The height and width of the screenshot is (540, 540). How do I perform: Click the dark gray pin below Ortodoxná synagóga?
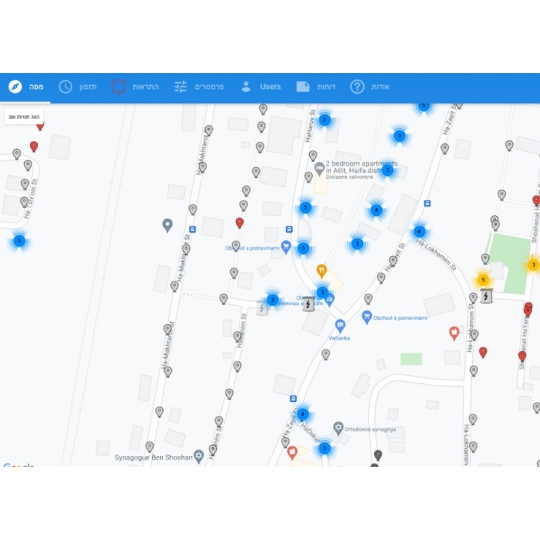tap(378, 455)
